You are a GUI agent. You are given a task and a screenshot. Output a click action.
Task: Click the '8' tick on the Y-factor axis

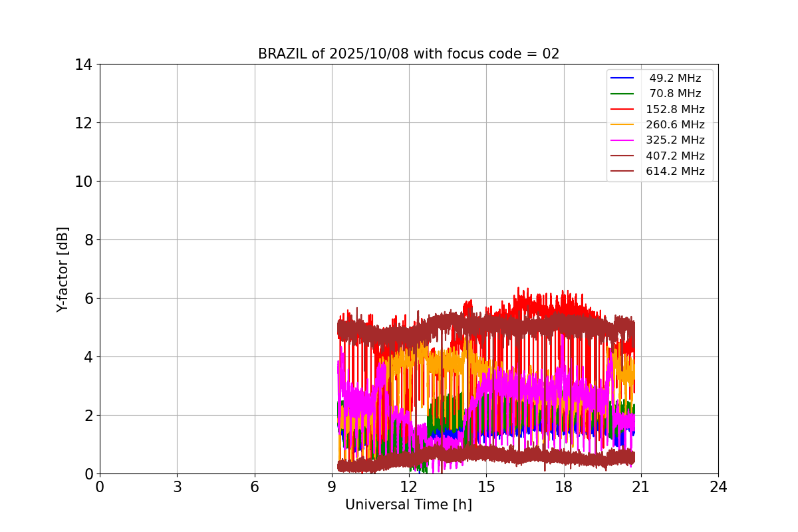click(x=88, y=240)
